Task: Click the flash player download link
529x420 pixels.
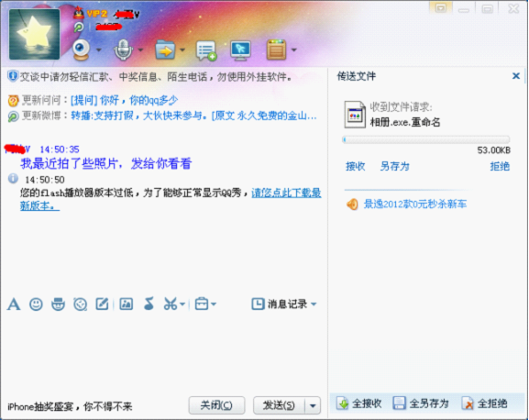Action: 286,193
